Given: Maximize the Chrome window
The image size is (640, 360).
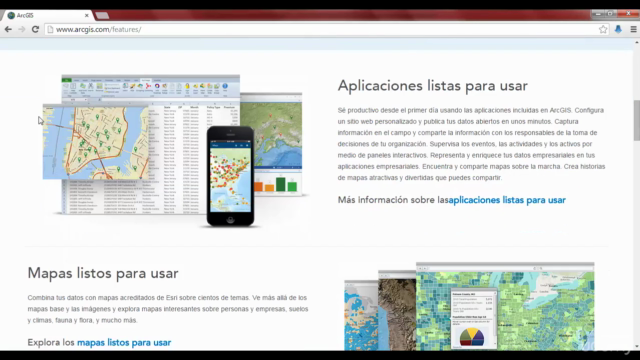Looking at the screenshot, I should tap(610, 13).
